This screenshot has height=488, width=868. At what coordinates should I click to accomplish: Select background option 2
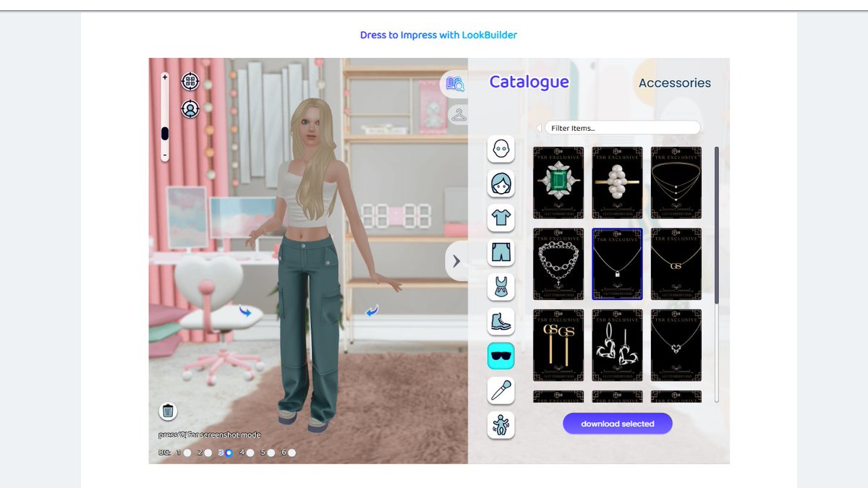pos(208,453)
